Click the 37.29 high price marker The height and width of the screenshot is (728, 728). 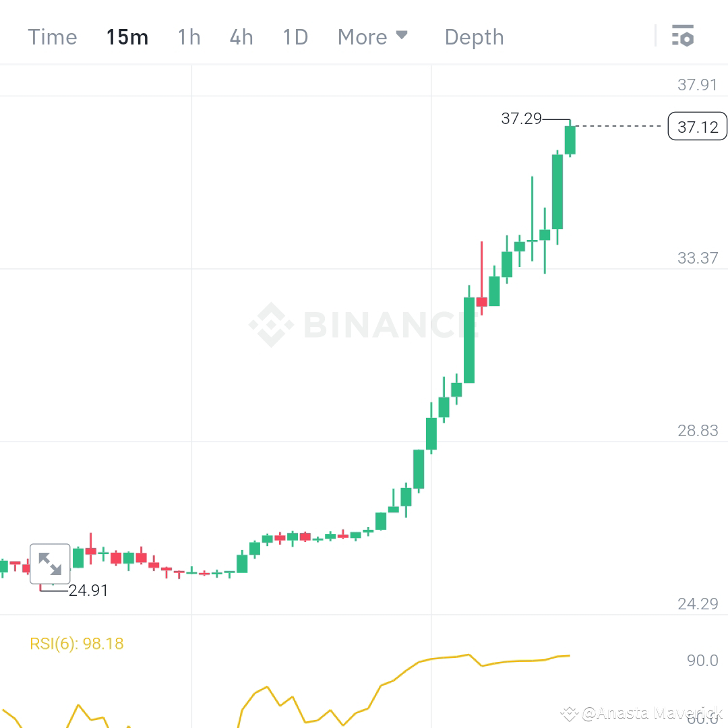pyautogui.click(x=522, y=119)
